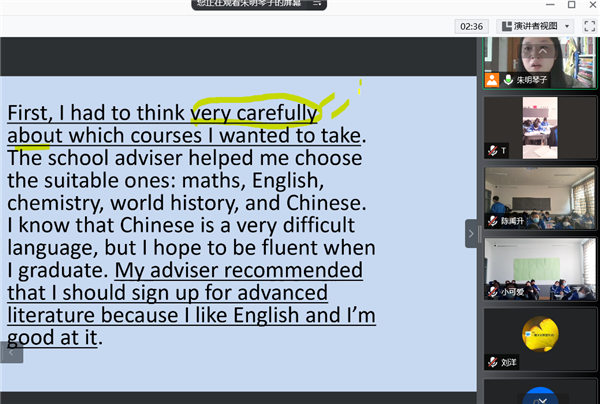Open the 演讲者视图 view dropdown

coord(535,26)
